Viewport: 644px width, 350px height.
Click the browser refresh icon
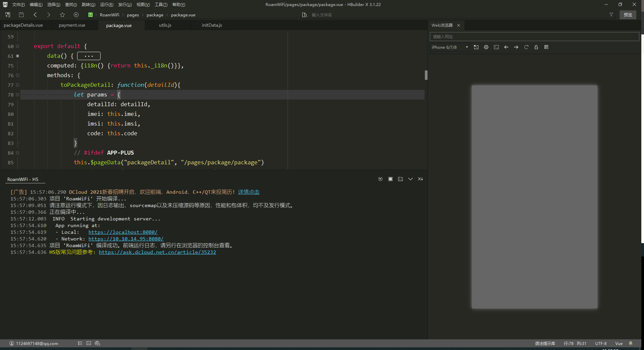point(526,47)
